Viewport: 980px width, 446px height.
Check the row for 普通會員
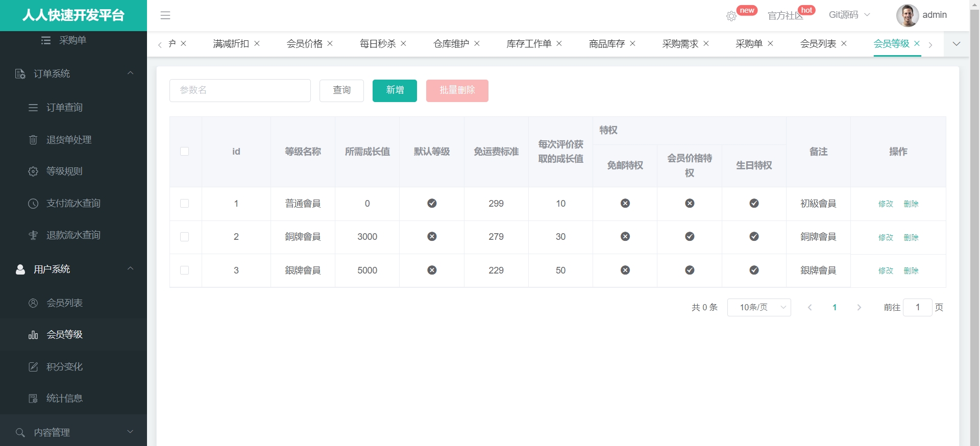[185, 204]
